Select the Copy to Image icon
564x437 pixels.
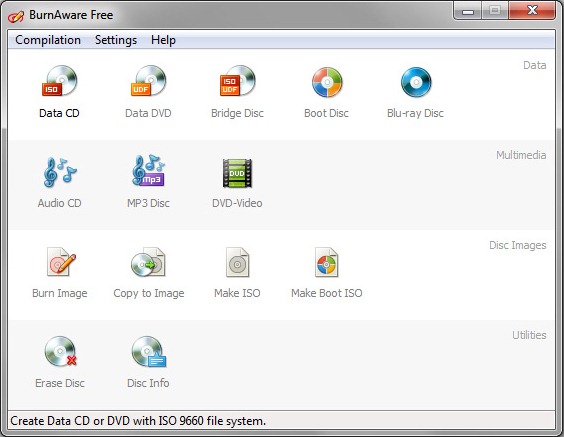click(x=148, y=262)
